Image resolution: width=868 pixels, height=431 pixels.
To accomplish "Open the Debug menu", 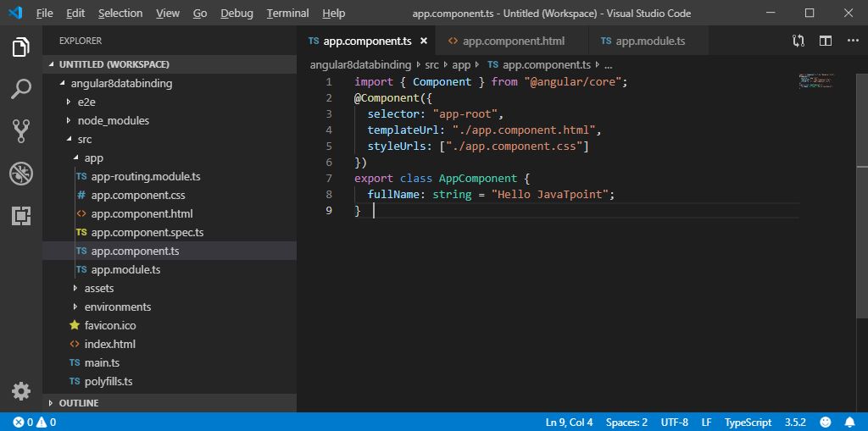I will point(237,13).
